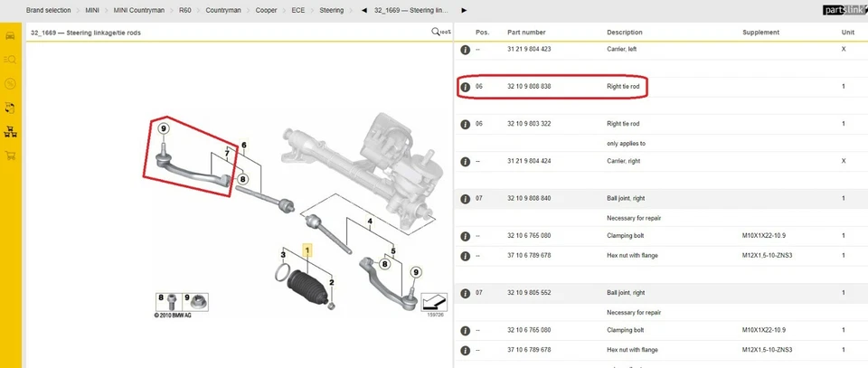Select position 4 label in diagram
This screenshot has width=868, height=368.
(370, 222)
